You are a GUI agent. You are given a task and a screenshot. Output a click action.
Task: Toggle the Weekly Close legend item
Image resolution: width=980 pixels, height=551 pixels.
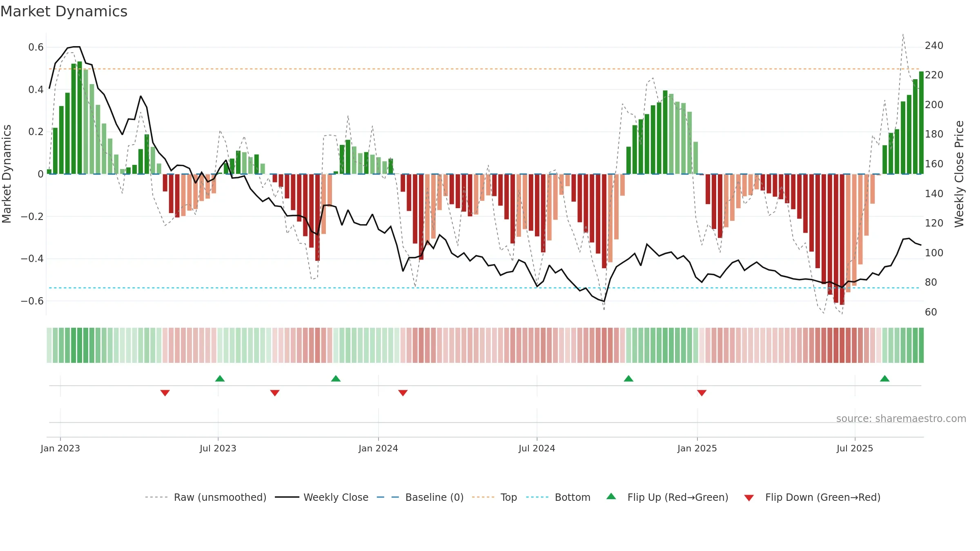(x=322, y=497)
